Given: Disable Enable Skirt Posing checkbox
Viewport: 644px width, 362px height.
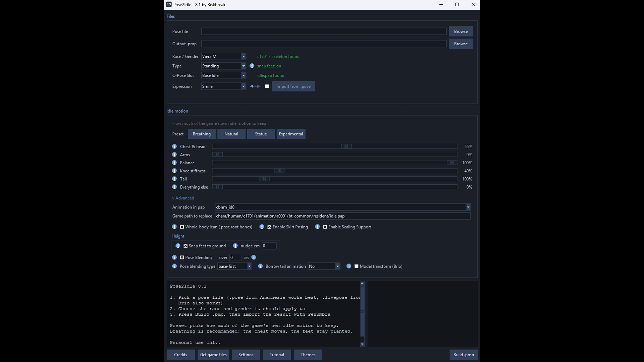Looking at the screenshot, I should (x=269, y=227).
